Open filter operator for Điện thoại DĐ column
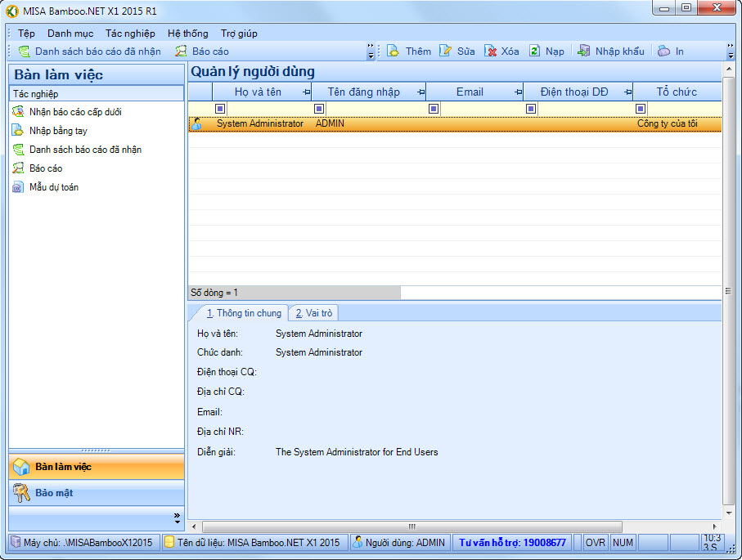 (x=531, y=109)
